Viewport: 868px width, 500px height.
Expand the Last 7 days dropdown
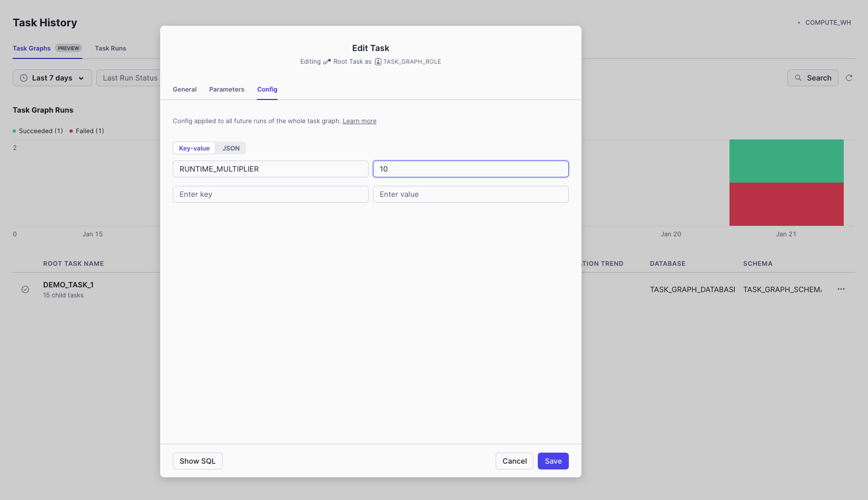[x=52, y=78]
